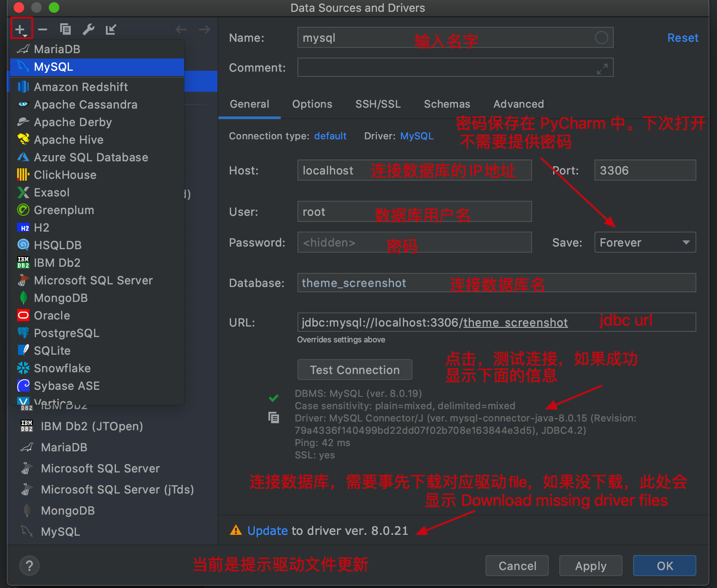Click the driver update warning icon
Viewport: 717px width, 588px height.
click(x=236, y=530)
